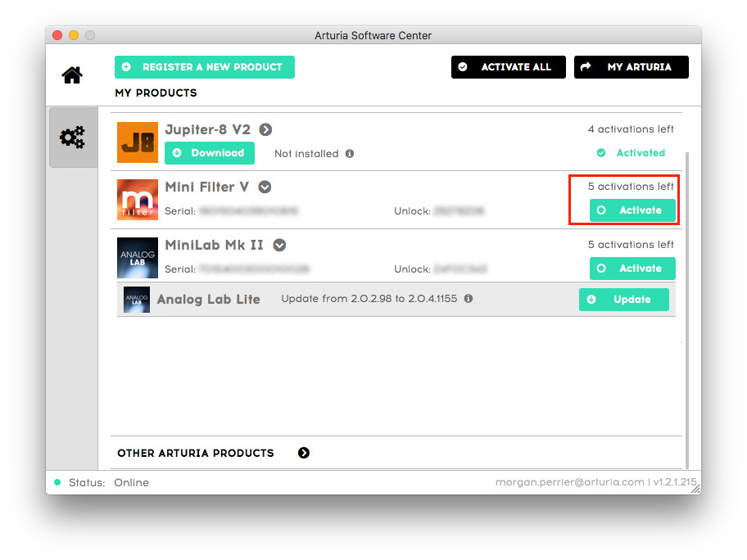Viewport: 747px width, 560px height.
Task: Click the product list vertical scrollbar
Action: point(686,309)
